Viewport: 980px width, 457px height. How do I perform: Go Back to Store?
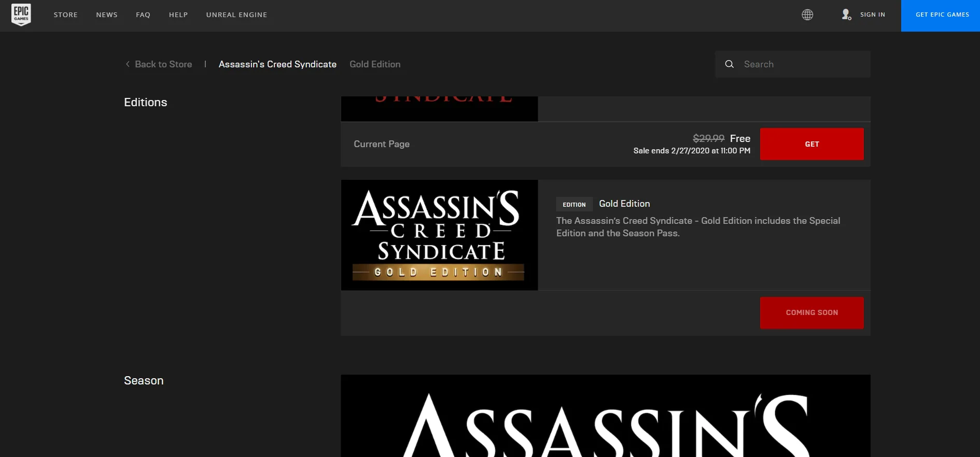click(163, 64)
